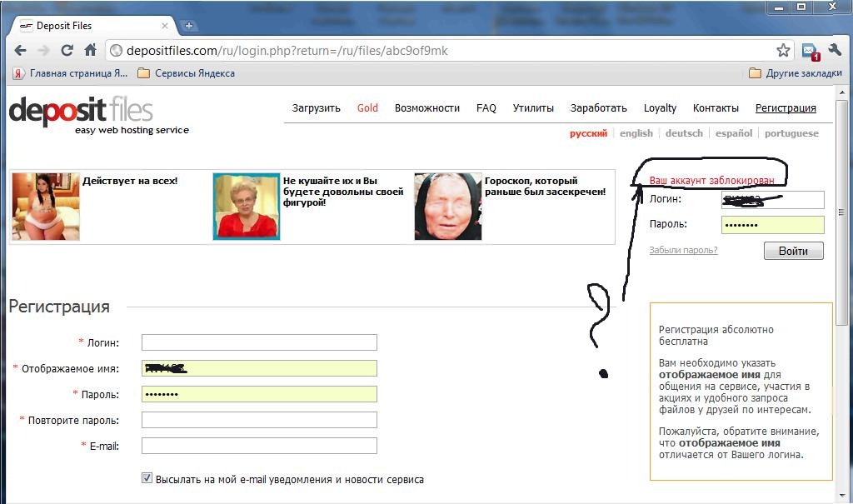Open the Контакты menu item
Image resolution: width=853 pixels, height=504 pixels.
tap(716, 107)
